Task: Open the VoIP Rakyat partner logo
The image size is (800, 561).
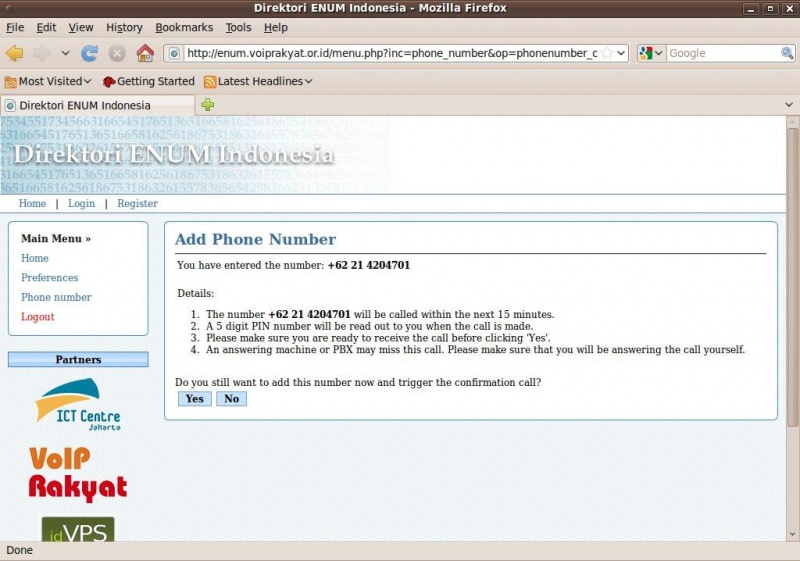Action: (77, 473)
